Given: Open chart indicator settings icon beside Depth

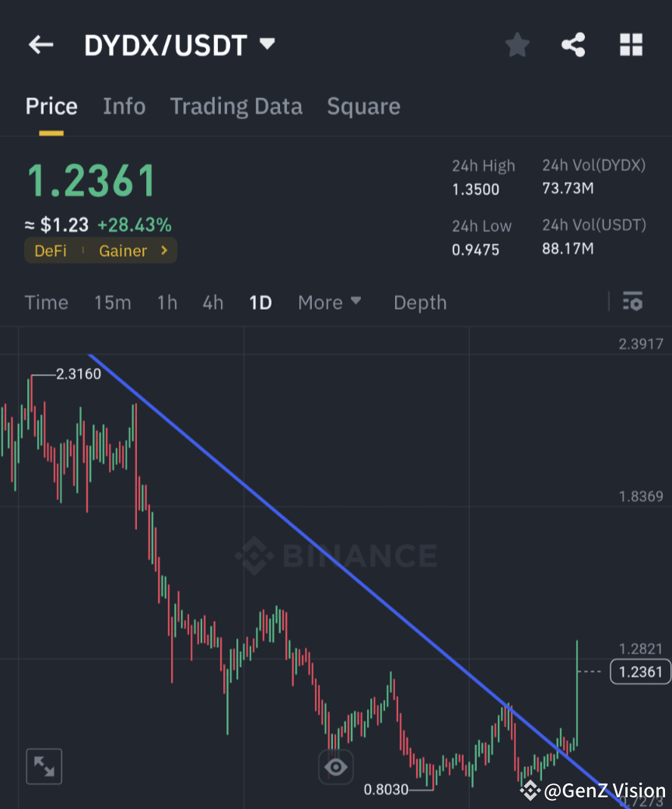Looking at the screenshot, I should 633,302.
